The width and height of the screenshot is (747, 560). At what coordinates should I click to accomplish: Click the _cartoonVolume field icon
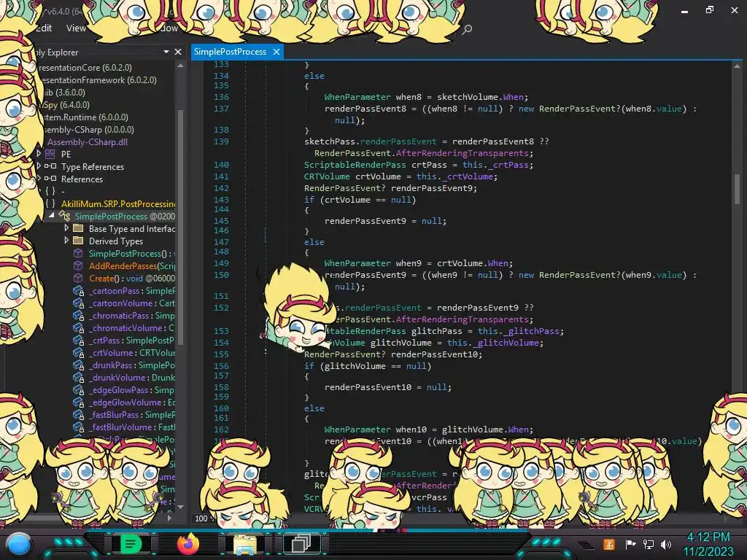[78, 303]
